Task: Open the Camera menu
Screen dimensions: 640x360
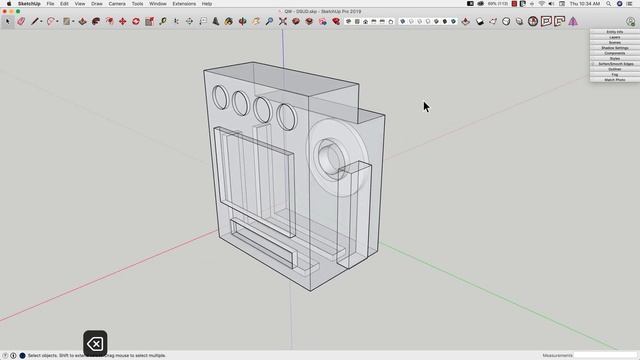Action: point(117,4)
